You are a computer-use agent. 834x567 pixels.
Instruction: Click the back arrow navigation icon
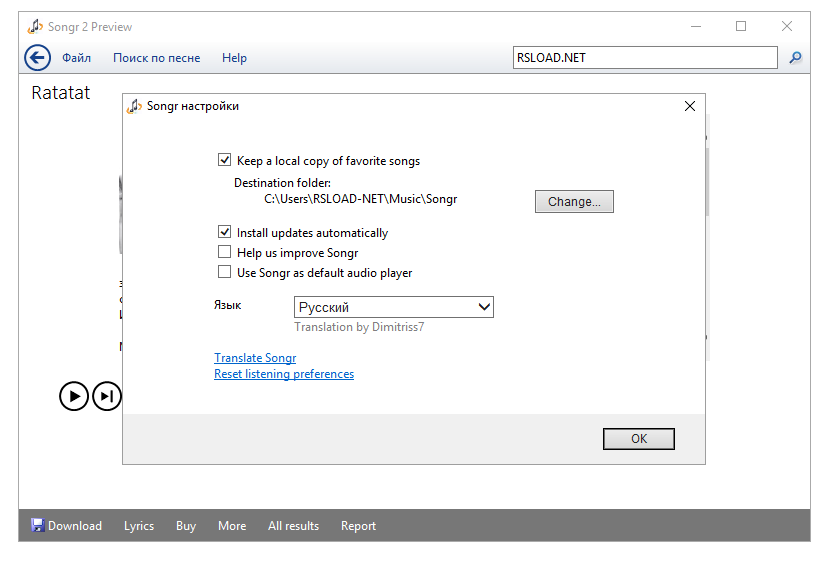tap(37, 57)
